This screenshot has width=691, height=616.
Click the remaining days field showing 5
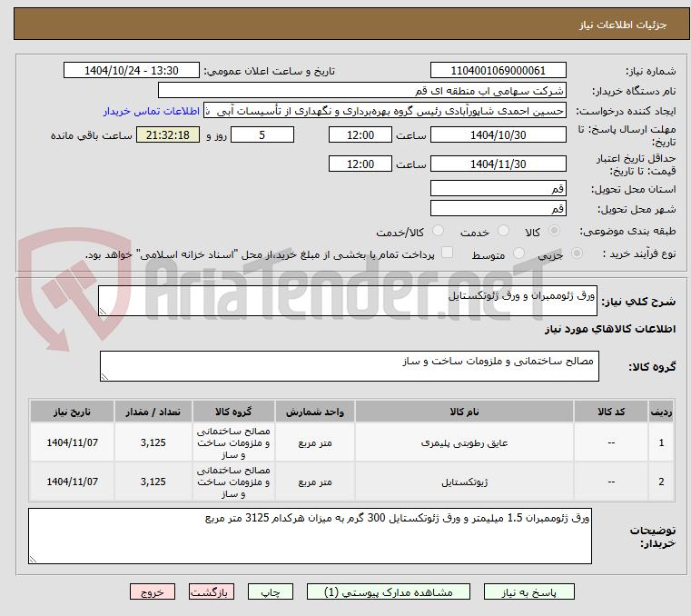pos(262,135)
